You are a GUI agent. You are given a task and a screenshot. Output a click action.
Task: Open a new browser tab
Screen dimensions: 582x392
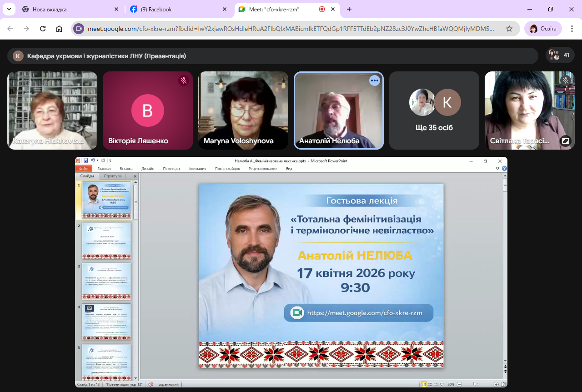tap(349, 9)
